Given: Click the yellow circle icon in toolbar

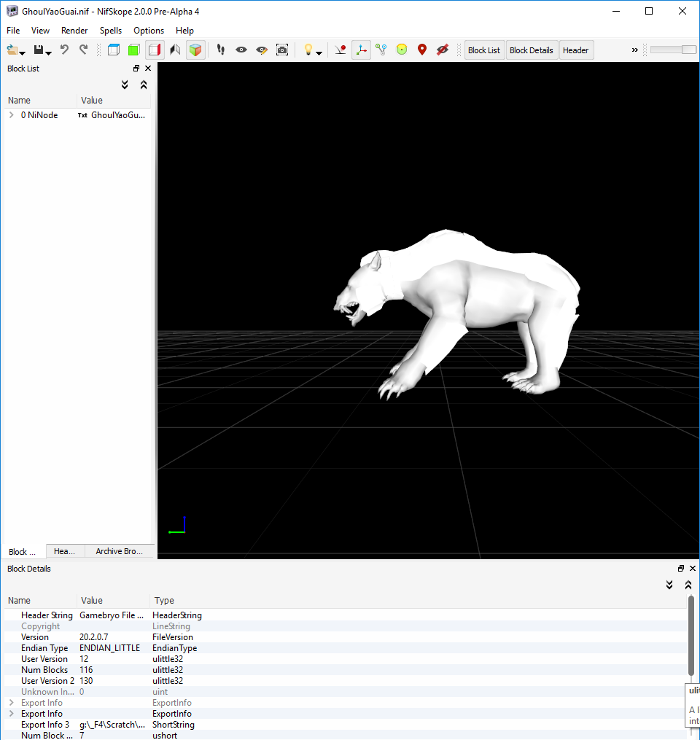Looking at the screenshot, I should click(x=401, y=50).
